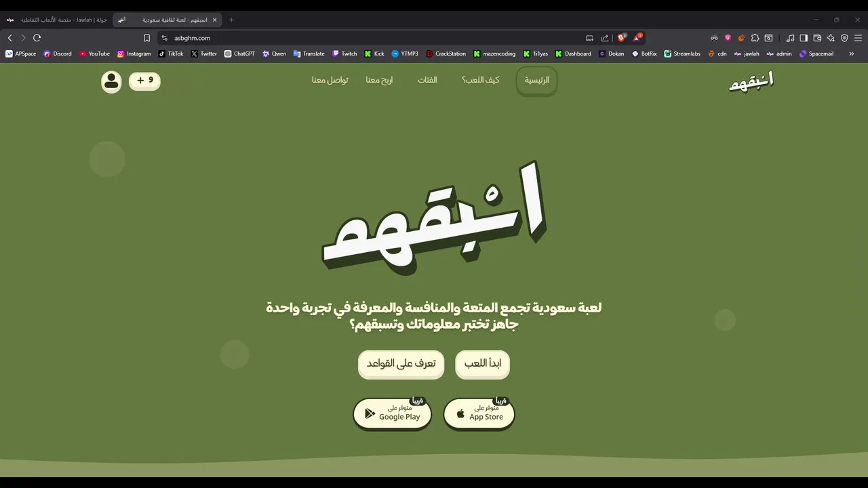
Task: Open the Kick bookmark
Action: pyautogui.click(x=374, y=54)
